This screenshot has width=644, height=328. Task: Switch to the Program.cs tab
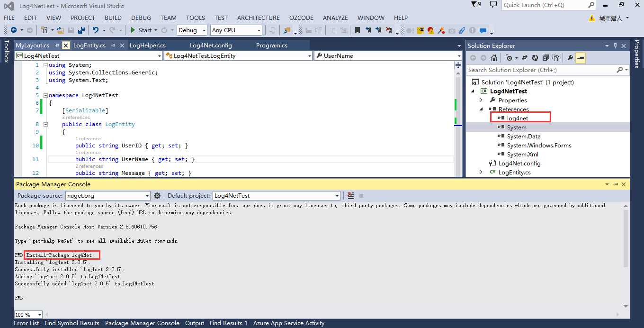272,46
